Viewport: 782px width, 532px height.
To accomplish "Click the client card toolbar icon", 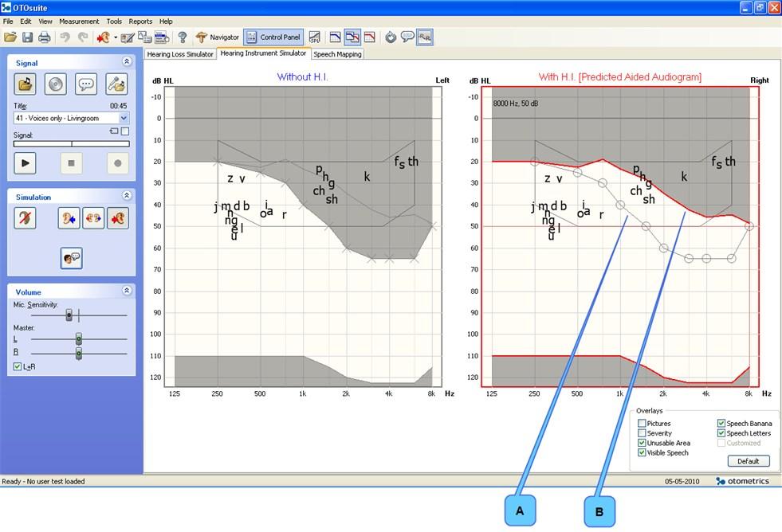I will 162,37.
